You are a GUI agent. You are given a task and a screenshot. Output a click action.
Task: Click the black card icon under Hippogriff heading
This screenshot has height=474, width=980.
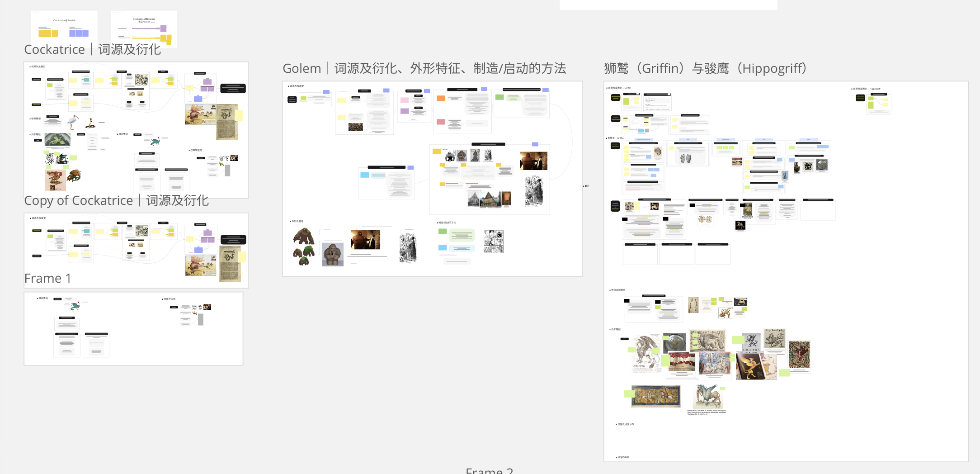[x=860, y=98]
